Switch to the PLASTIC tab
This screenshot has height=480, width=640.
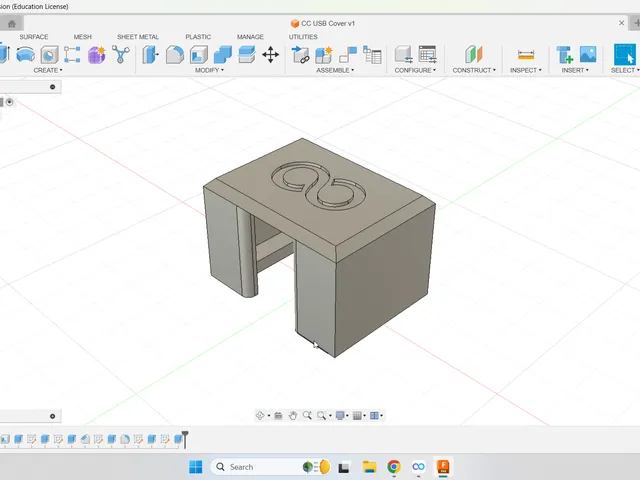198,37
